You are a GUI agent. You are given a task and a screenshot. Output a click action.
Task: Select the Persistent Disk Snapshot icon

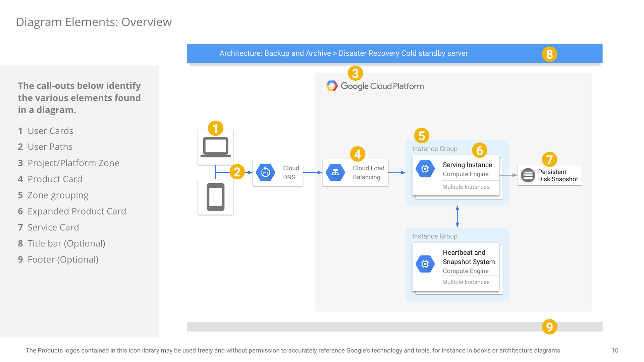pos(528,175)
